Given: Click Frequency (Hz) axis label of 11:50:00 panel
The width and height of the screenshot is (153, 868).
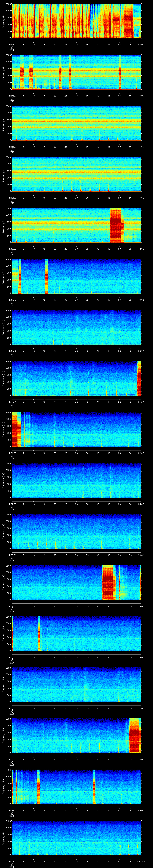Looking at the screenshot, I should (x=3, y=378).
